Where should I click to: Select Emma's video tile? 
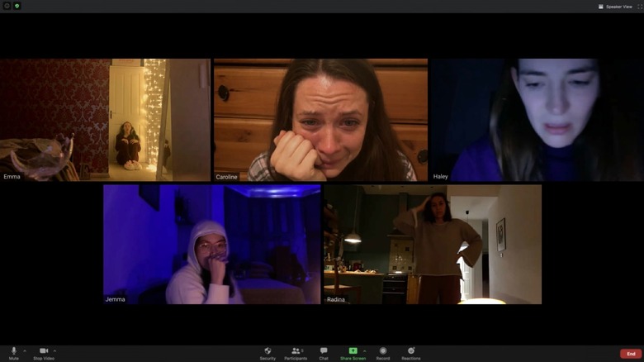tap(105, 120)
